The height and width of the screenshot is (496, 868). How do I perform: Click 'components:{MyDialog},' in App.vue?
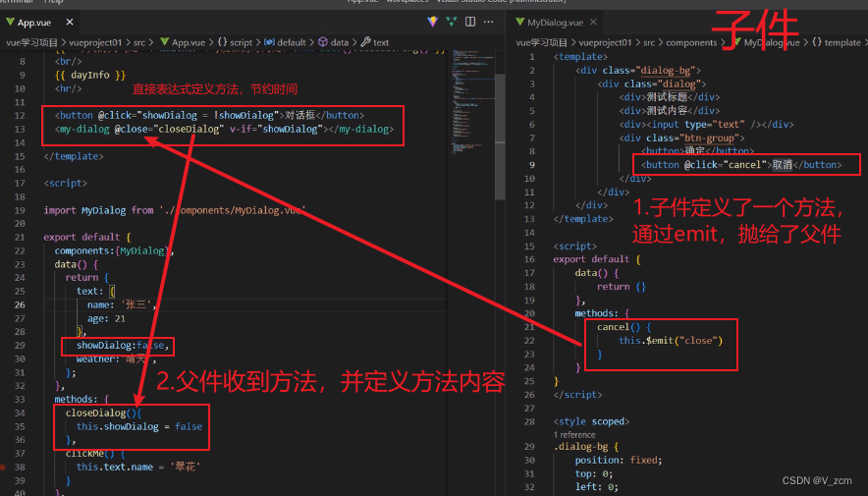point(115,250)
